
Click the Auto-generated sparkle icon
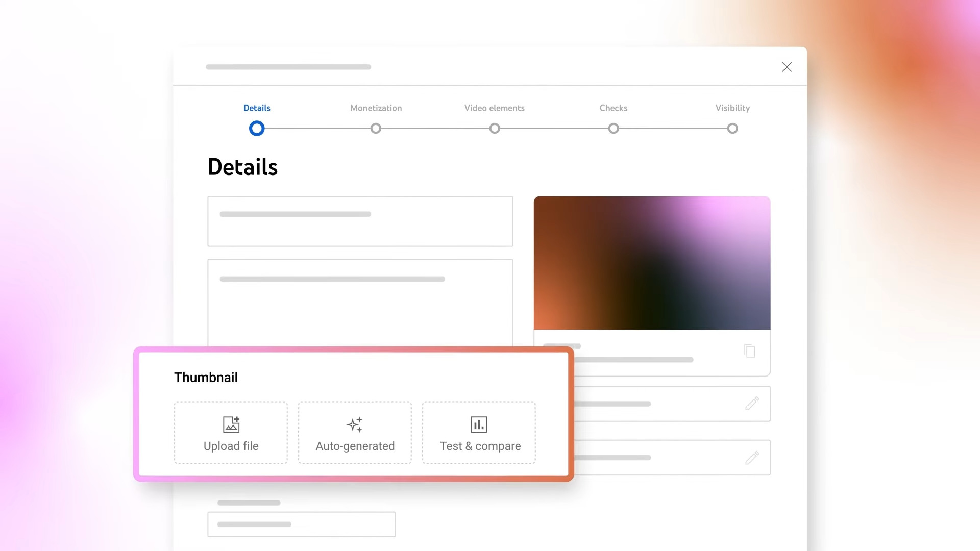click(x=355, y=424)
